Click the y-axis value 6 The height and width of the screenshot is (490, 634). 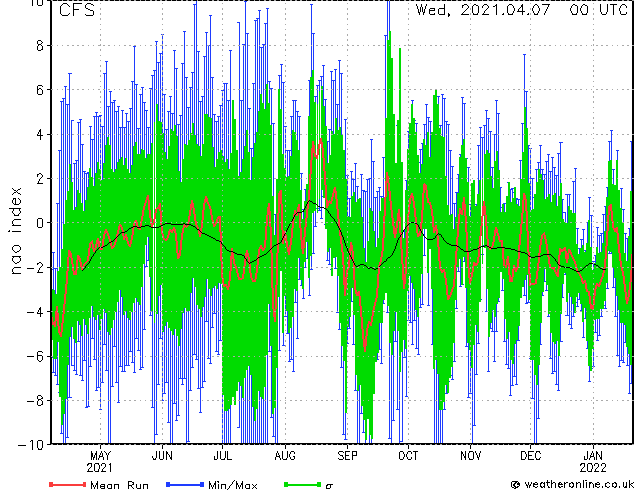tap(40, 90)
